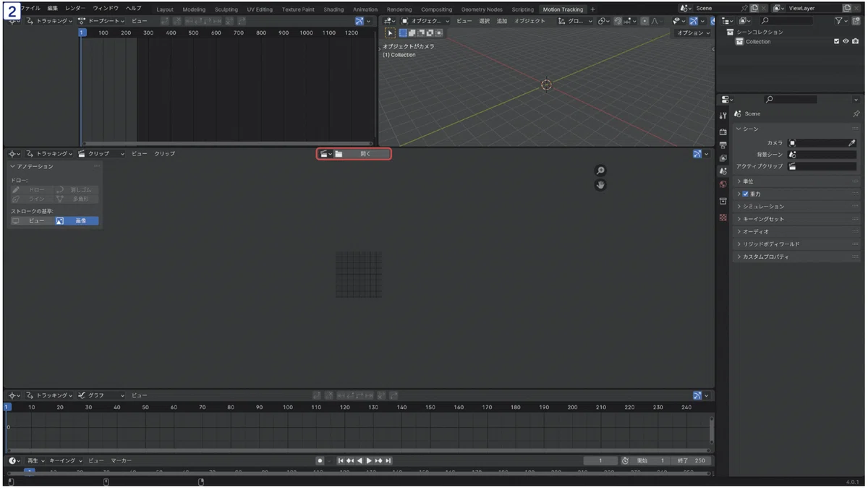Open the View Layer properties tab
The height and width of the screenshot is (490, 868).
pos(723,158)
